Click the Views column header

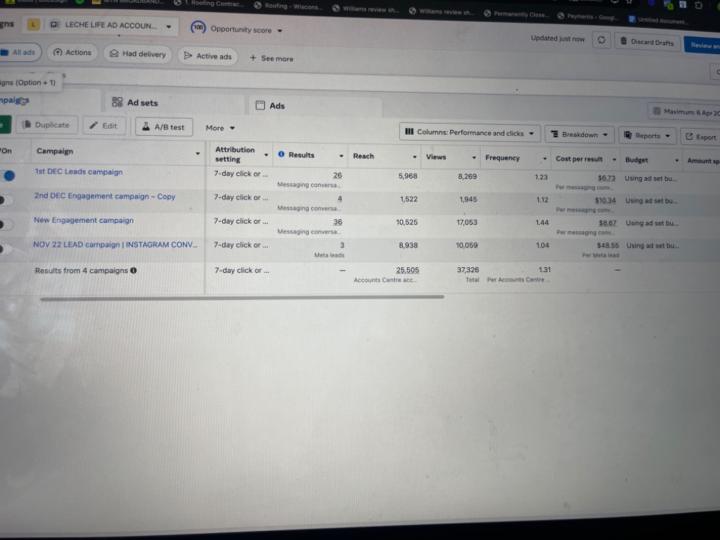436,157
